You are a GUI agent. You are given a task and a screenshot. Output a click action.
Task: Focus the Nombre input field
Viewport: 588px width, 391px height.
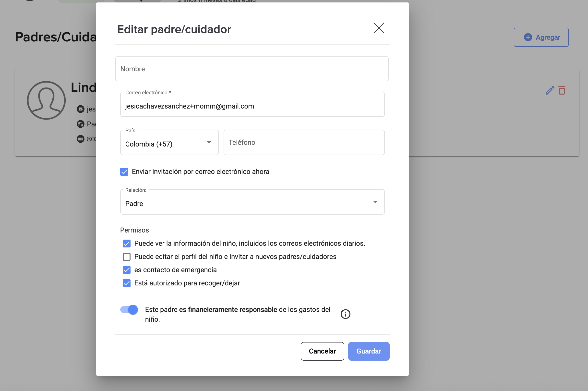tap(252, 69)
